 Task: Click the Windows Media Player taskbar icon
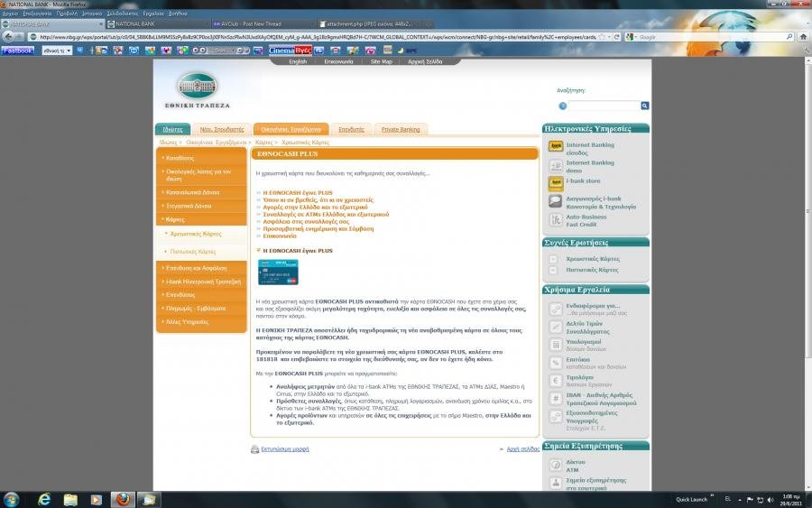97,499
